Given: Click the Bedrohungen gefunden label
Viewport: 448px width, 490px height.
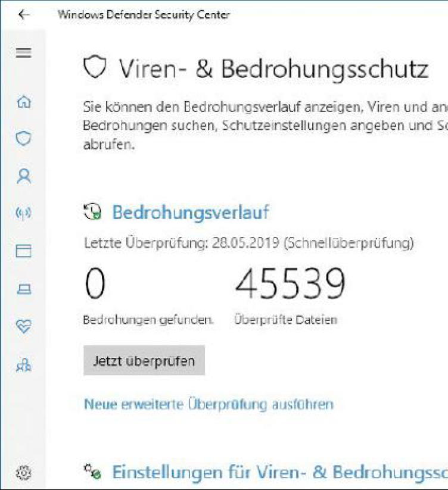Looking at the screenshot, I should tap(148, 320).
